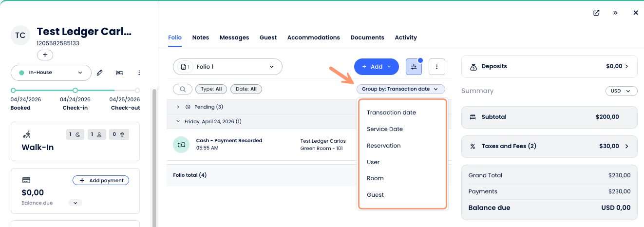Screen dimensions: 644x227
Task: Click the Check-in timeline marker
Action: pos(75,90)
